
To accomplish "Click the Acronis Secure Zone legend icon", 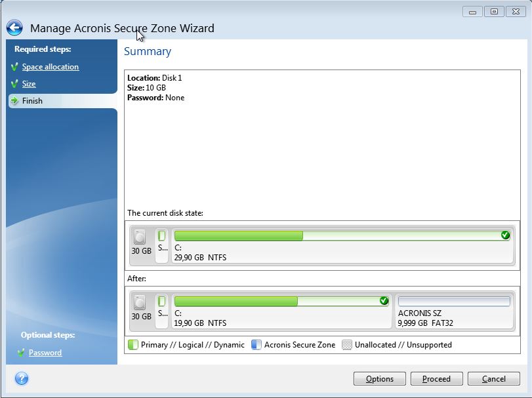I will click(256, 345).
